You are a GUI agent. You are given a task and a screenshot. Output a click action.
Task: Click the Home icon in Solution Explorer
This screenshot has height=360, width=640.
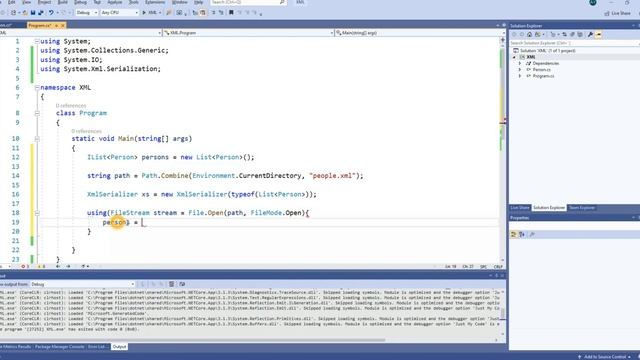coord(529,35)
